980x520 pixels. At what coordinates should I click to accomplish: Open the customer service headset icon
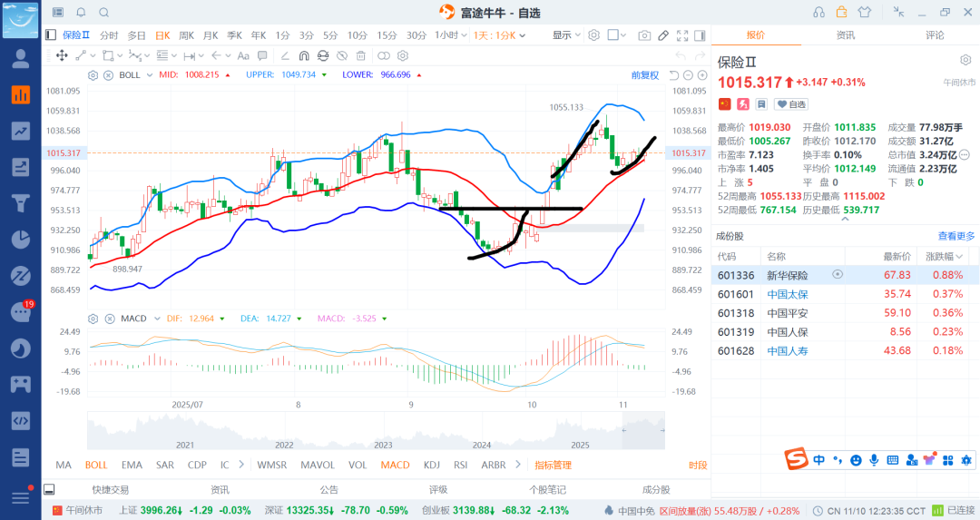tap(819, 12)
